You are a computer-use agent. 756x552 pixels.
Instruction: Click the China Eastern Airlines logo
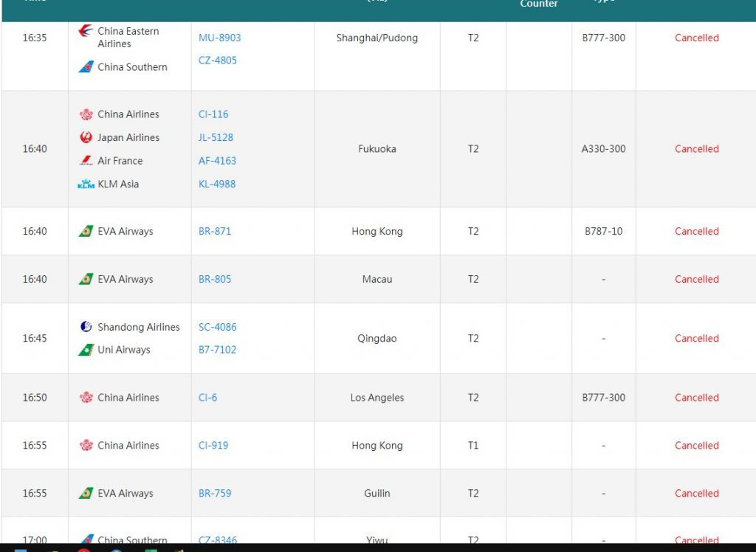86,31
